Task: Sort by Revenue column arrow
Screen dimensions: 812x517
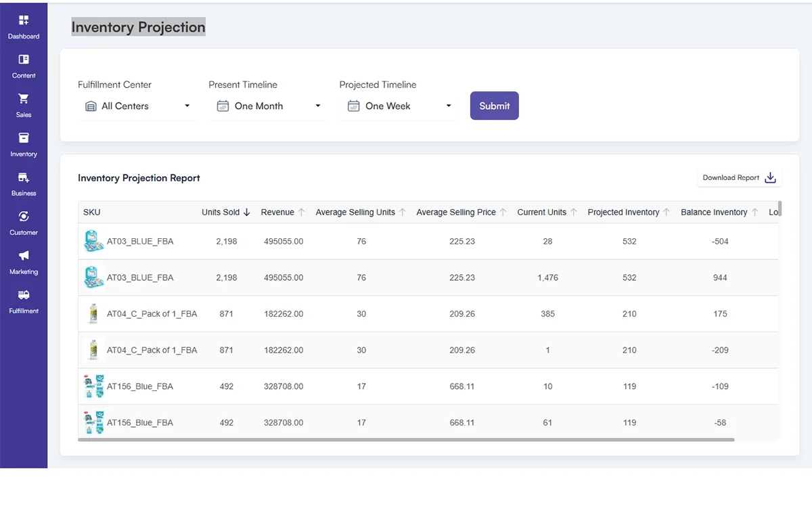Action: pyautogui.click(x=302, y=212)
